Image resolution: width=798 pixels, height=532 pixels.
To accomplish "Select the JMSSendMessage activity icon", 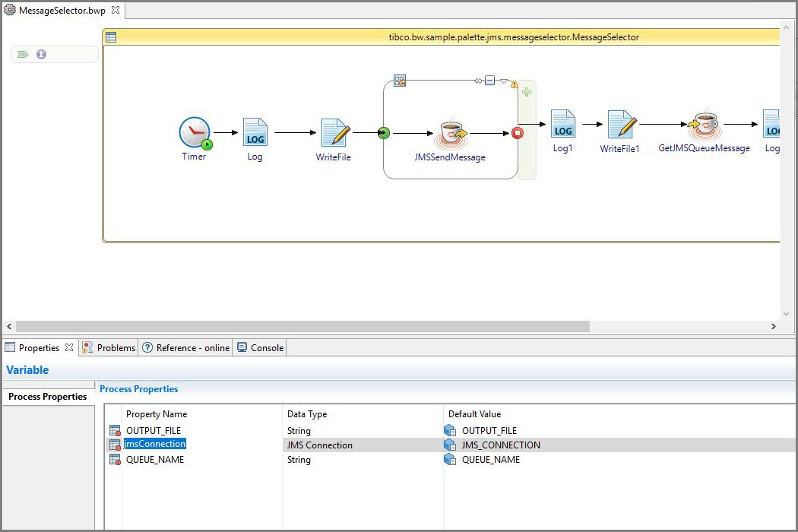I will click(451, 134).
